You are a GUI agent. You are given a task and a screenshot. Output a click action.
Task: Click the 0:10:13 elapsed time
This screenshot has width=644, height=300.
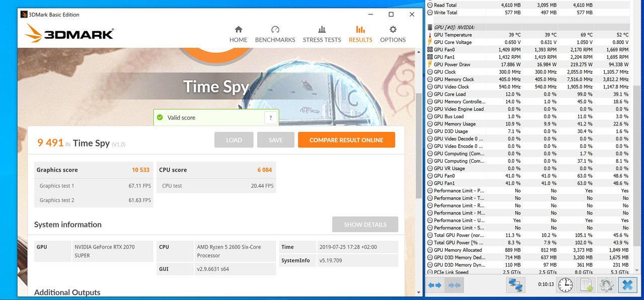click(545, 285)
